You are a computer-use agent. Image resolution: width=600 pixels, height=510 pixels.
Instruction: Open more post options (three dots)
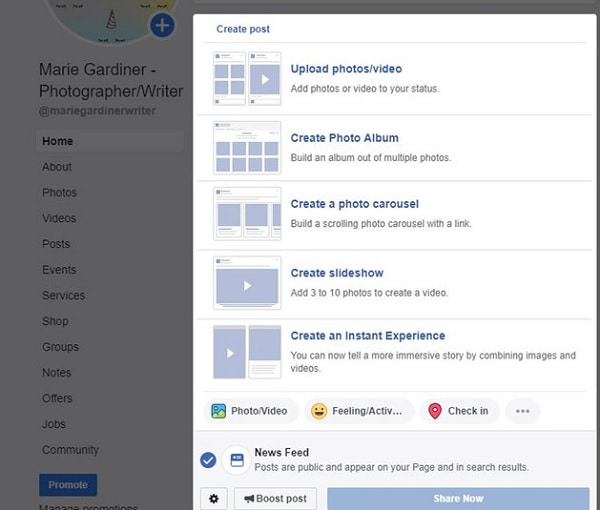click(x=522, y=411)
